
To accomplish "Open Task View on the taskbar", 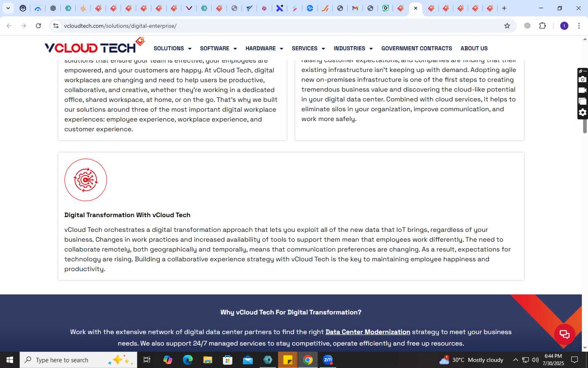I will [147, 360].
